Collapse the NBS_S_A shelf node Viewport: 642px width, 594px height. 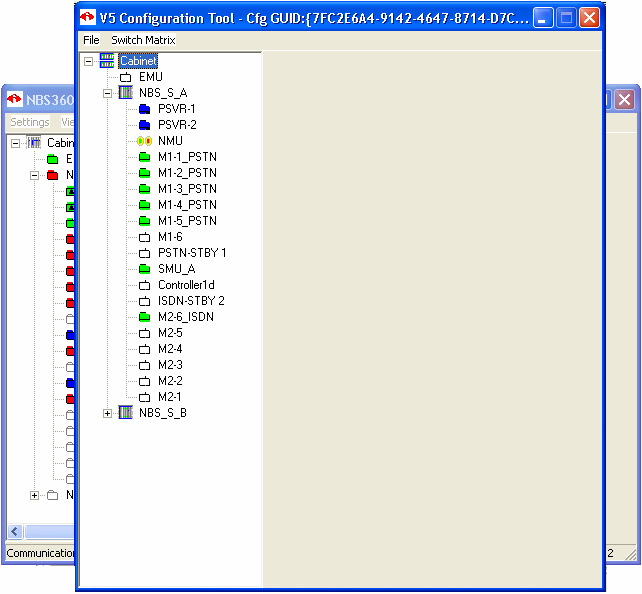pos(107,93)
